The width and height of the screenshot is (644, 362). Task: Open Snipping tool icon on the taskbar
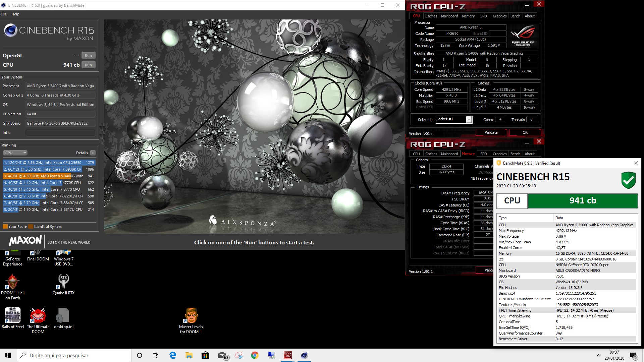tap(238, 355)
